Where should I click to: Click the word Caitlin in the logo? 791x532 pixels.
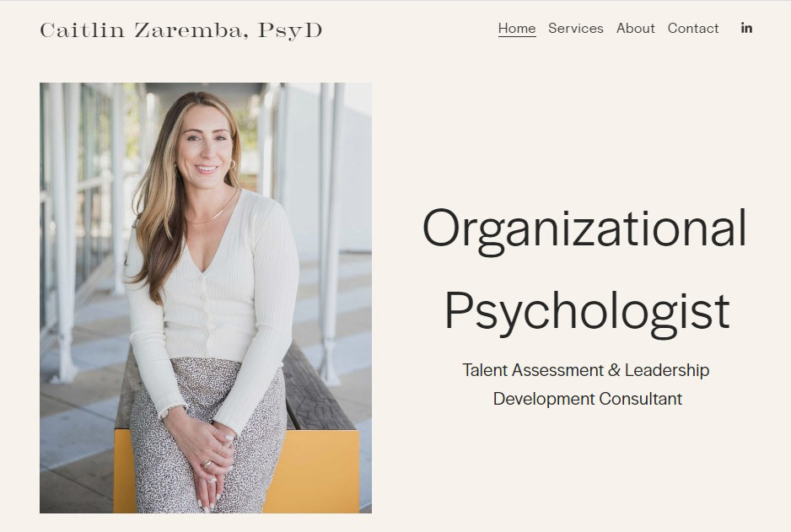tap(82, 30)
